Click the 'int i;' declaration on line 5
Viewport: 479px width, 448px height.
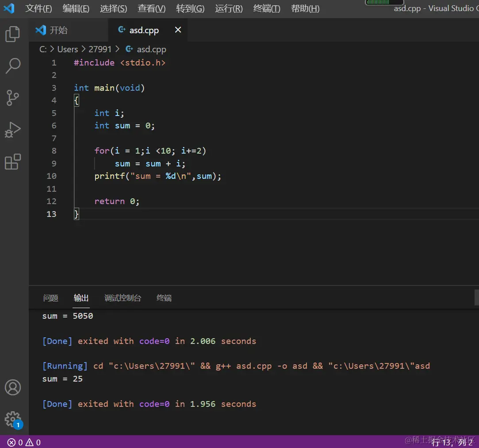click(x=109, y=113)
